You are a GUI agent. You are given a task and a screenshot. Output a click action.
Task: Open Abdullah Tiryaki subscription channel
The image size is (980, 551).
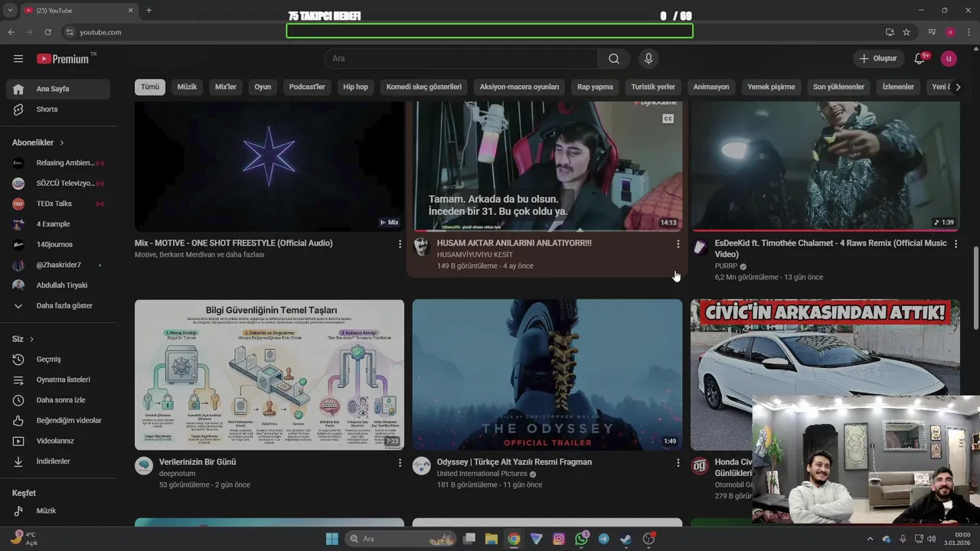[x=58, y=285]
